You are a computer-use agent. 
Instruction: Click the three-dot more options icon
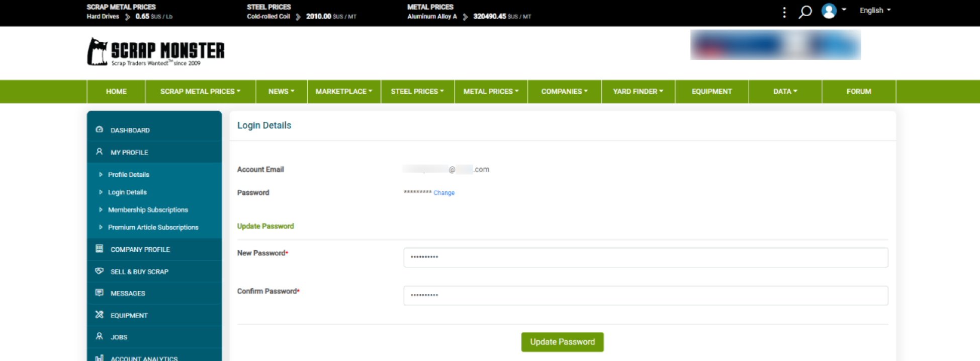tap(784, 12)
